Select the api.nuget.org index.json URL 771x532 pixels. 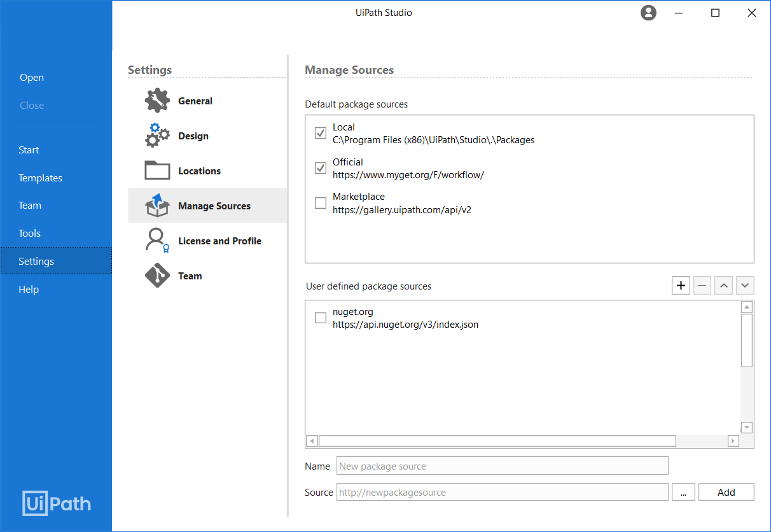point(405,325)
